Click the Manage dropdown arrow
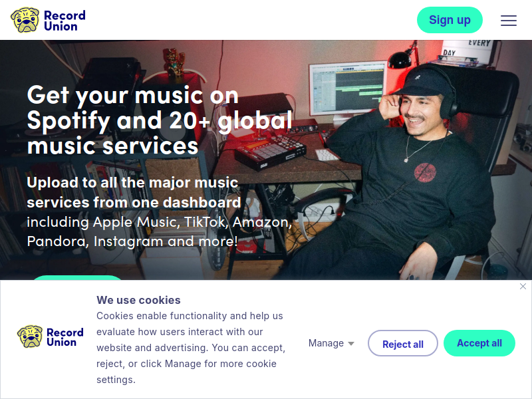532x399 pixels. click(x=351, y=344)
